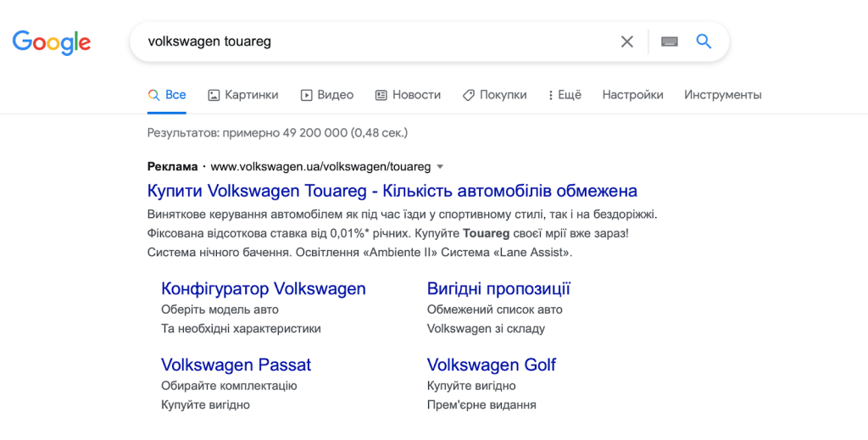Click ad description line Система нічного бачення

pos(359,253)
